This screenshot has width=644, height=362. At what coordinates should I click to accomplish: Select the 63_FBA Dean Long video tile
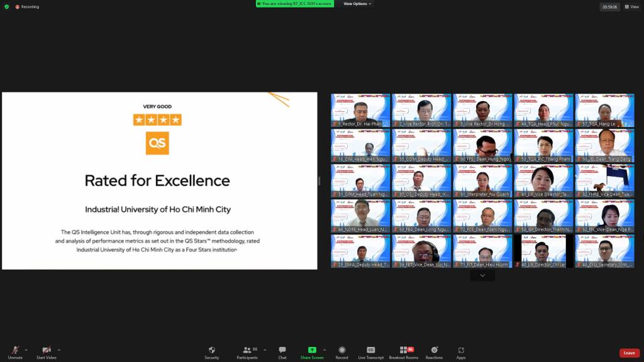(x=421, y=216)
